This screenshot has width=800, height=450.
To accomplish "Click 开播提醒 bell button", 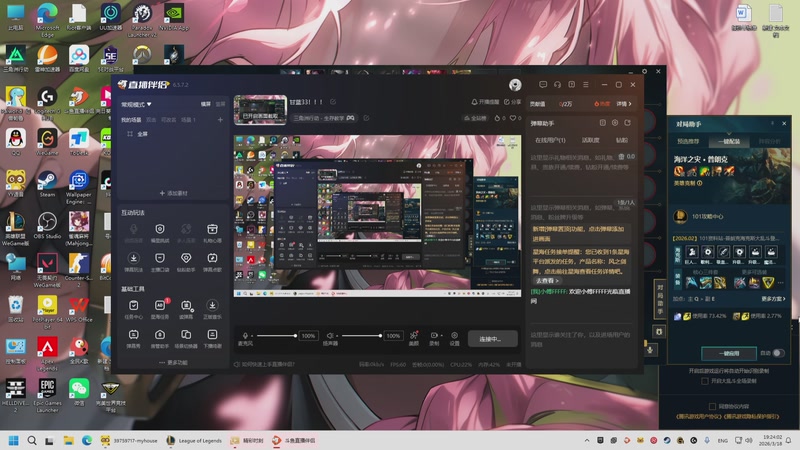I will click(485, 102).
